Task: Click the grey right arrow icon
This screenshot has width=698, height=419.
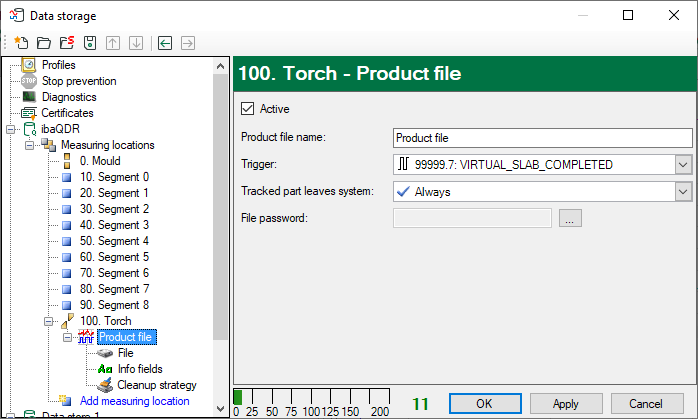Action: pyautogui.click(x=188, y=43)
